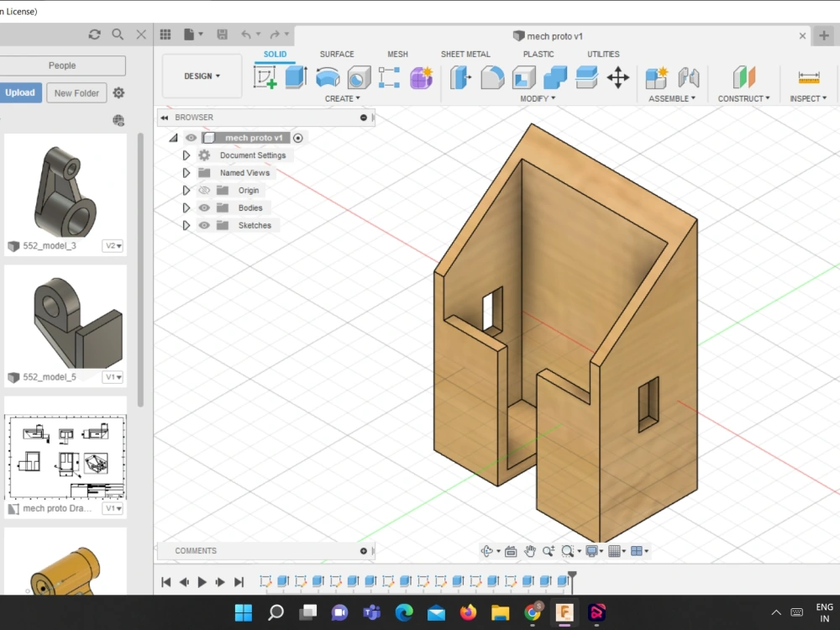The image size is (840, 630).
Task: Open the CREATE dropdown menu
Action: pos(343,98)
